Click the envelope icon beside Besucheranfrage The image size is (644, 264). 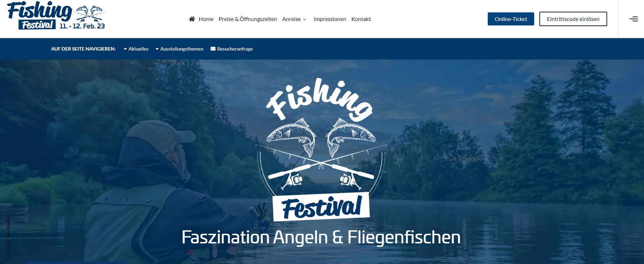pos(213,49)
